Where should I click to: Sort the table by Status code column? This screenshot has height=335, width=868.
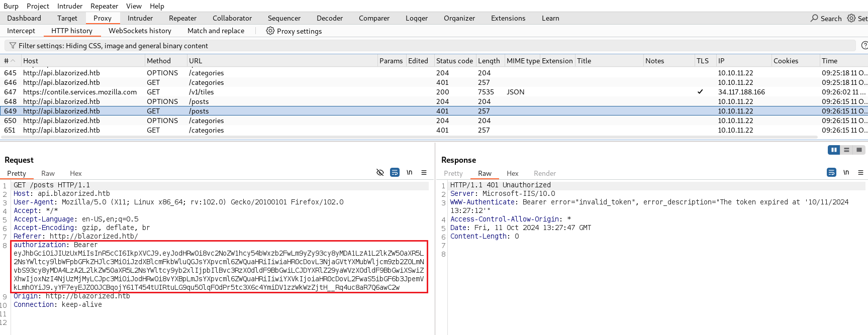[x=454, y=61]
